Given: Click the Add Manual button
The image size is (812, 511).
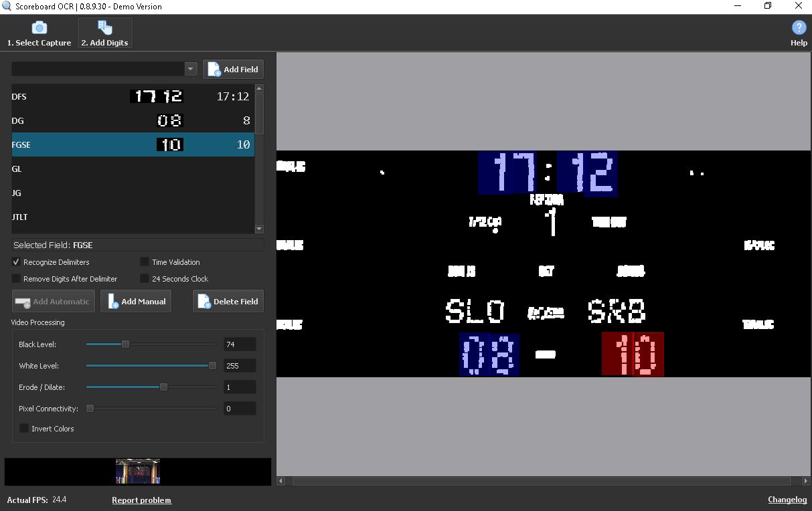Looking at the screenshot, I should (136, 302).
